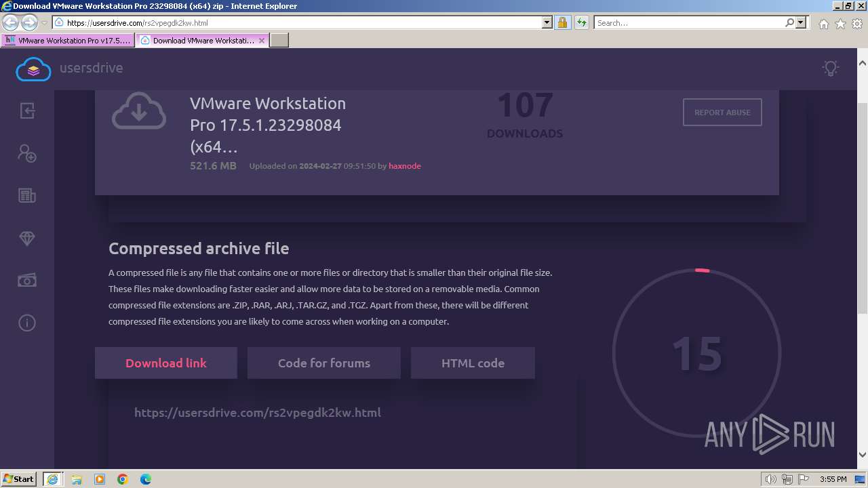Click the 15 second countdown timer
This screenshot has height=488, width=868.
tap(697, 354)
